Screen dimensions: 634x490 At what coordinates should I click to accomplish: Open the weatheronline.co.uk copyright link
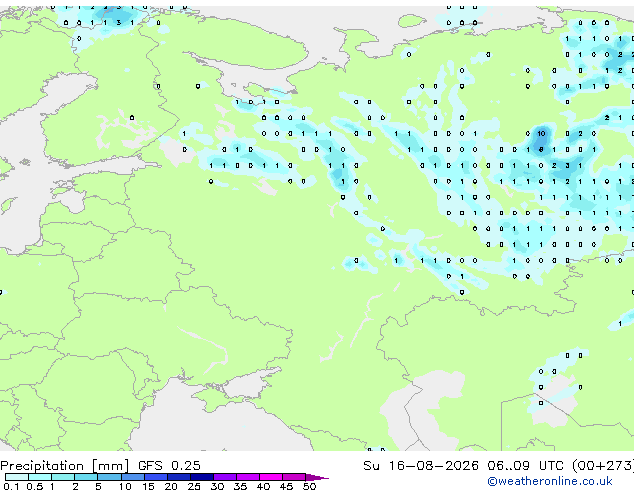point(550,481)
